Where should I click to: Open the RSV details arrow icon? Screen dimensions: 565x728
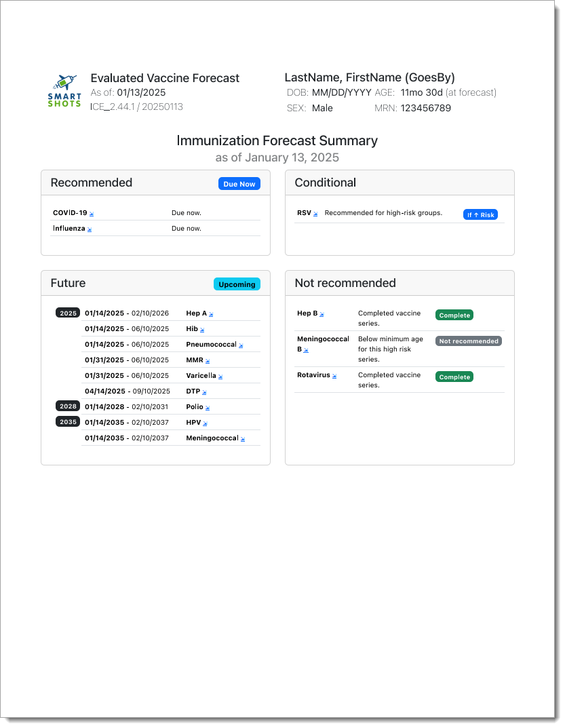[315, 214]
